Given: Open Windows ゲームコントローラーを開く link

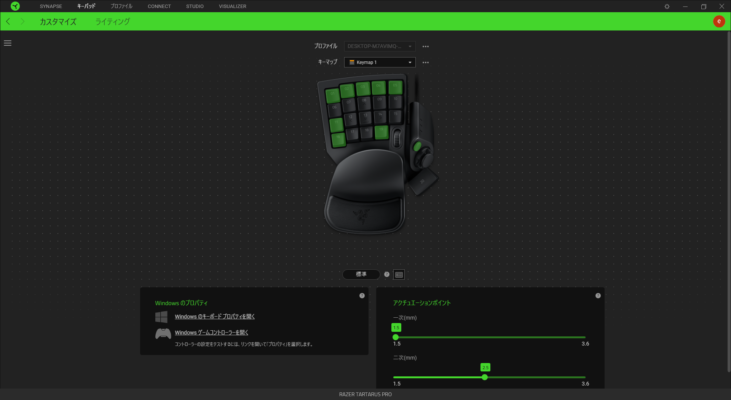Looking at the screenshot, I should 211,333.
